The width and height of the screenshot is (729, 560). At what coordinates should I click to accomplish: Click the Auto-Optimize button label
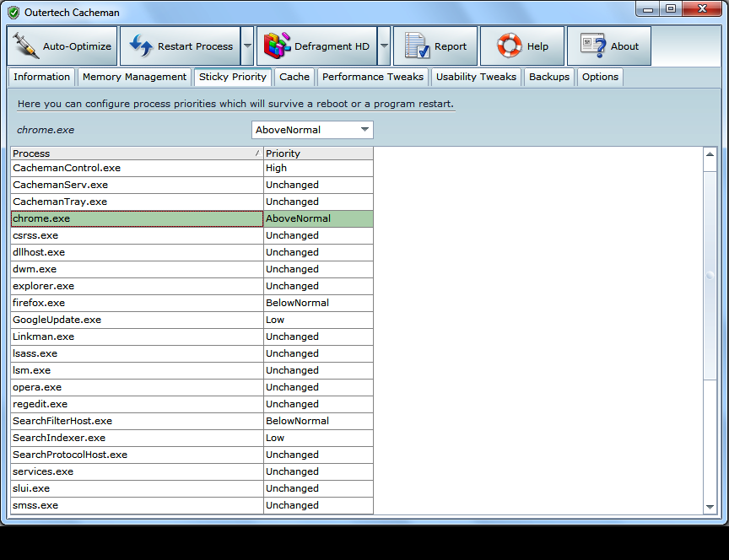point(77,46)
